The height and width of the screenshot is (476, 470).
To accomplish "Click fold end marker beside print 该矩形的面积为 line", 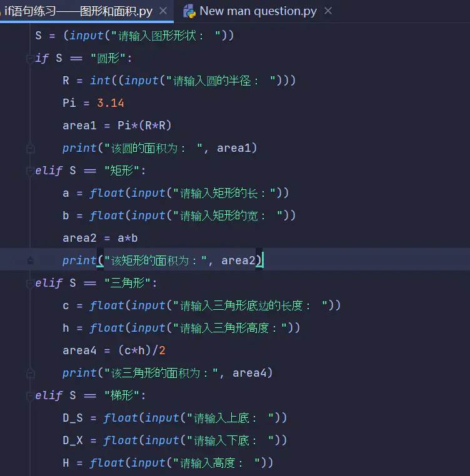I will [x=30, y=260].
